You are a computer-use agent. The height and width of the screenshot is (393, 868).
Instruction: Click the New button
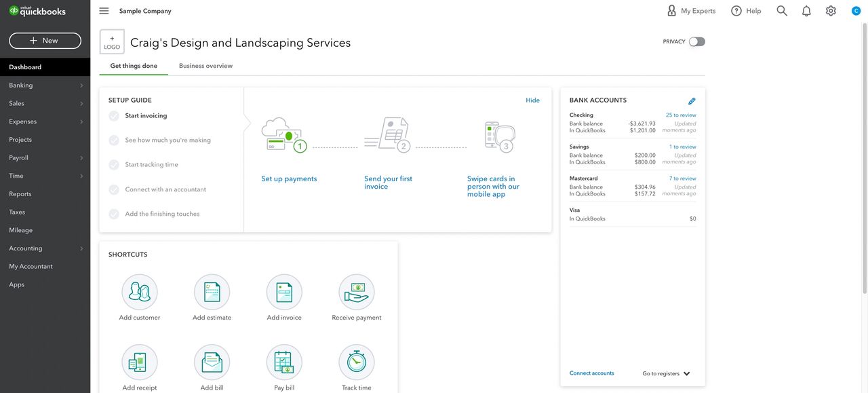[45, 41]
